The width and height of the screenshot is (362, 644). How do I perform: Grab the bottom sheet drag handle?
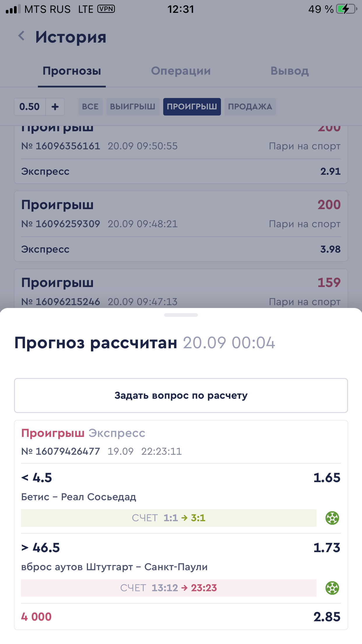coord(181,315)
